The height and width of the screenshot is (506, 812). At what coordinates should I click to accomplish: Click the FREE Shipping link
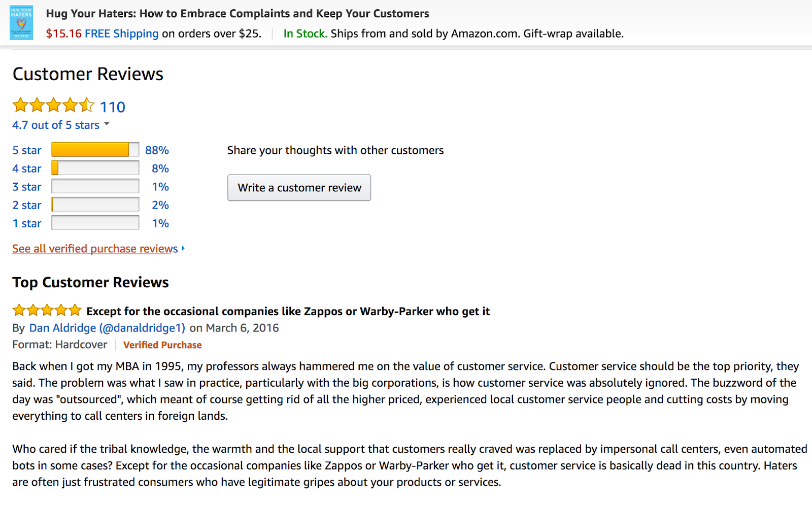(x=121, y=33)
